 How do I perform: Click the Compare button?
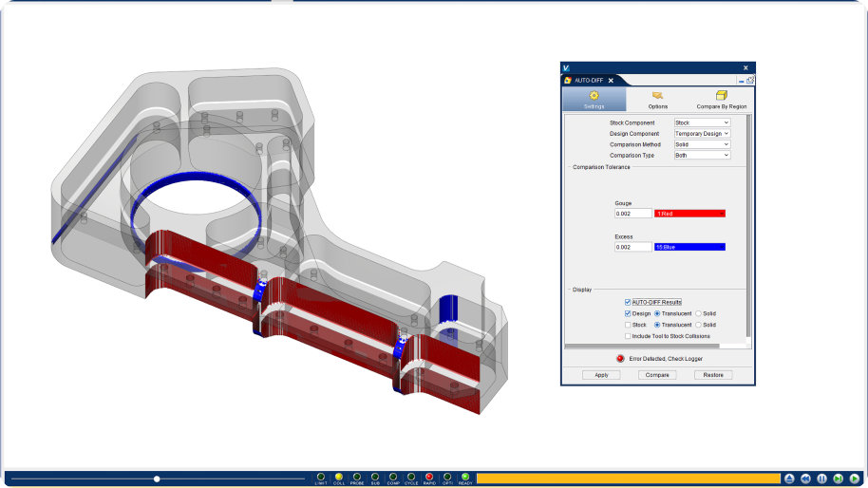point(657,375)
